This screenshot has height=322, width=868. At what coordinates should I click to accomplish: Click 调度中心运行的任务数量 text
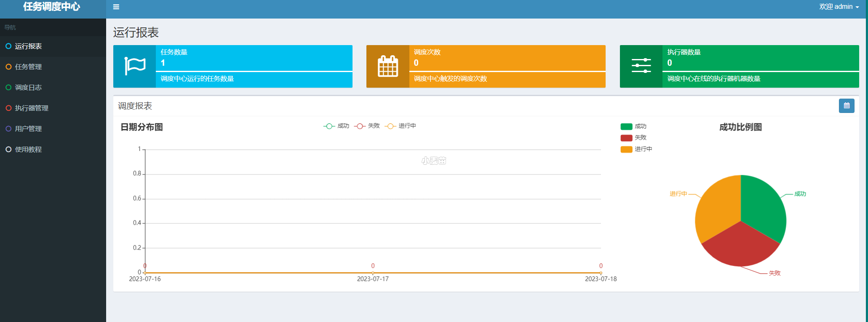click(x=197, y=79)
